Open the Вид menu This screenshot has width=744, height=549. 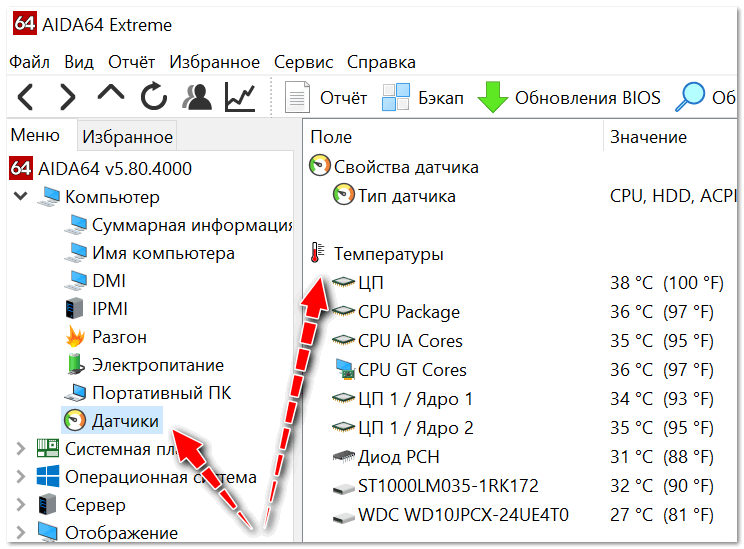point(79,62)
